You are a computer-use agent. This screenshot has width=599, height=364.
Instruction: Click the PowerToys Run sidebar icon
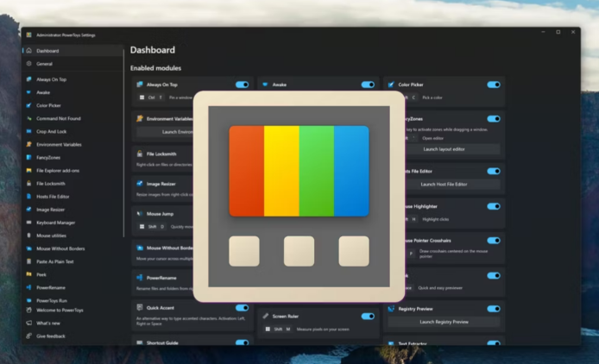pyautogui.click(x=29, y=300)
